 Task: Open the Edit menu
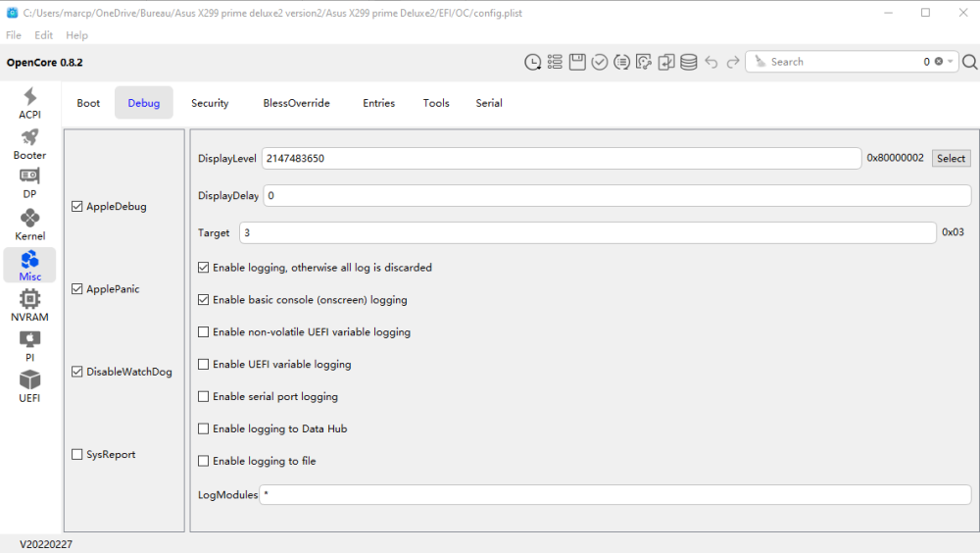(x=44, y=35)
